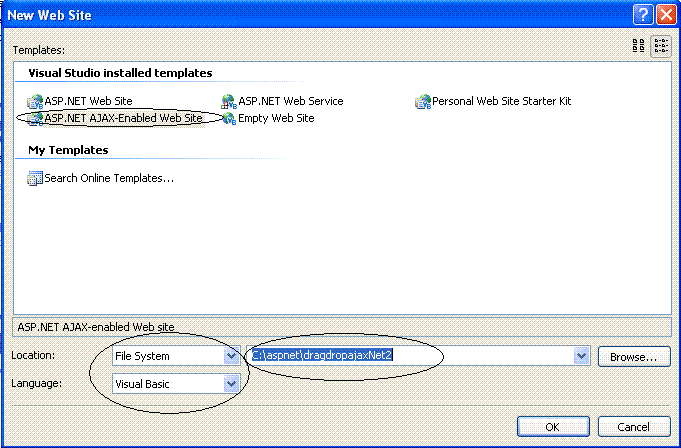This screenshot has width=681, height=448.
Task: Click the dialog Help question mark button
Action: pos(643,16)
